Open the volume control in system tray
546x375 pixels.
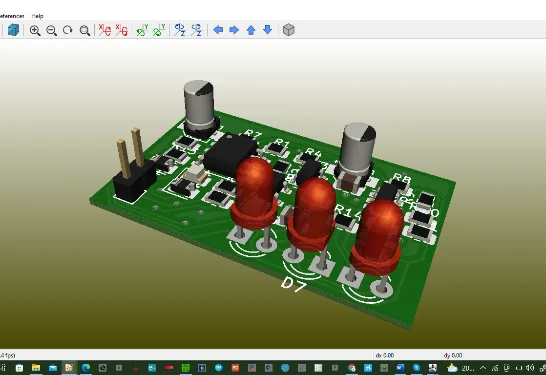coord(530,368)
